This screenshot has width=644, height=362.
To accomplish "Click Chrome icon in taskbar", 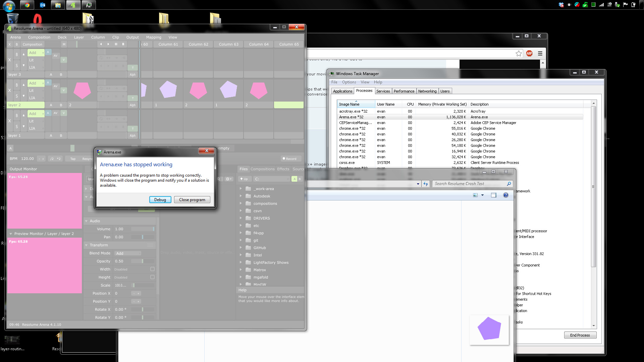I will (x=27, y=5).
